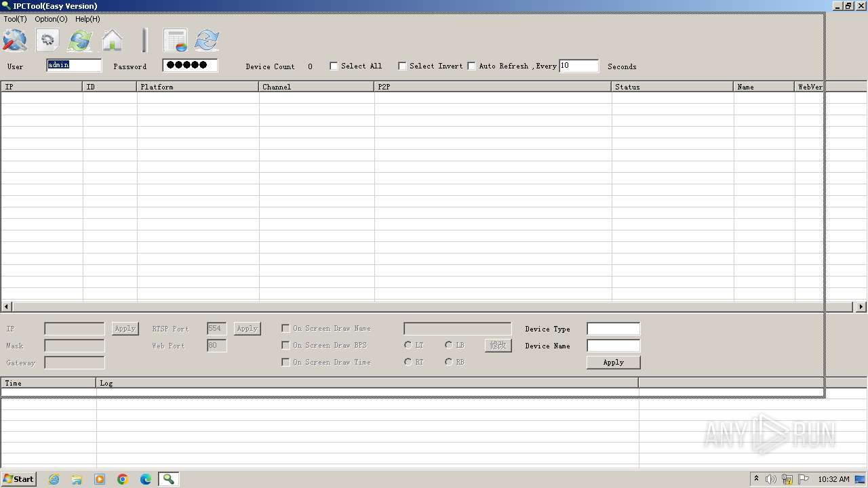Open the table with chart report icon

tap(175, 41)
